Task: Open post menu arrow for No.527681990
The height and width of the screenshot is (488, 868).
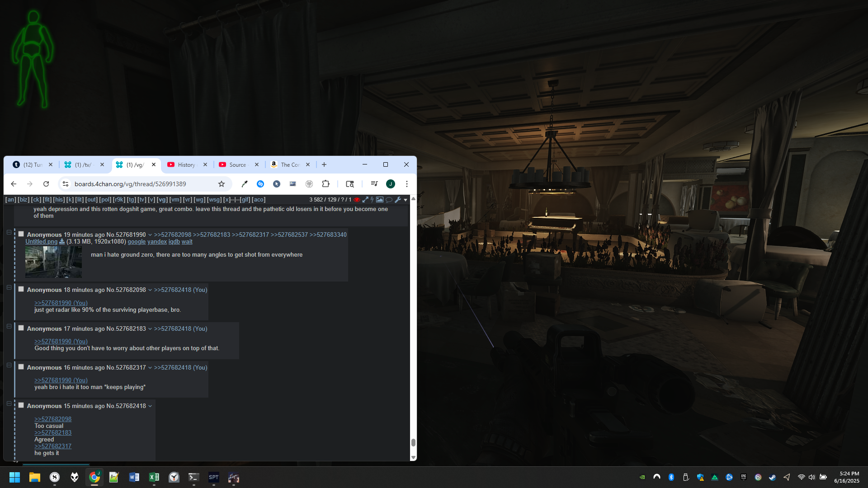Action: [150, 235]
